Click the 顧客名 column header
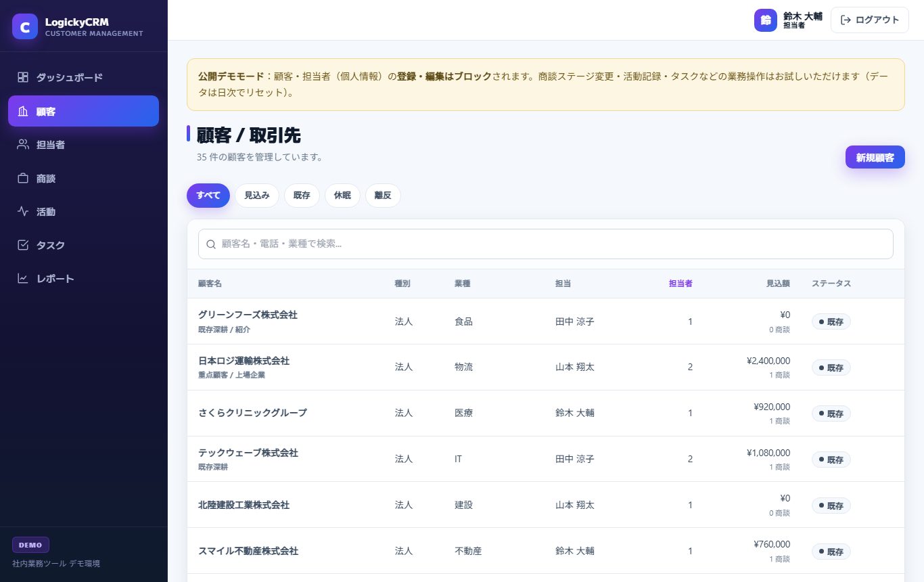The width and height of the screenshot is (924, 582). [210, 284]
